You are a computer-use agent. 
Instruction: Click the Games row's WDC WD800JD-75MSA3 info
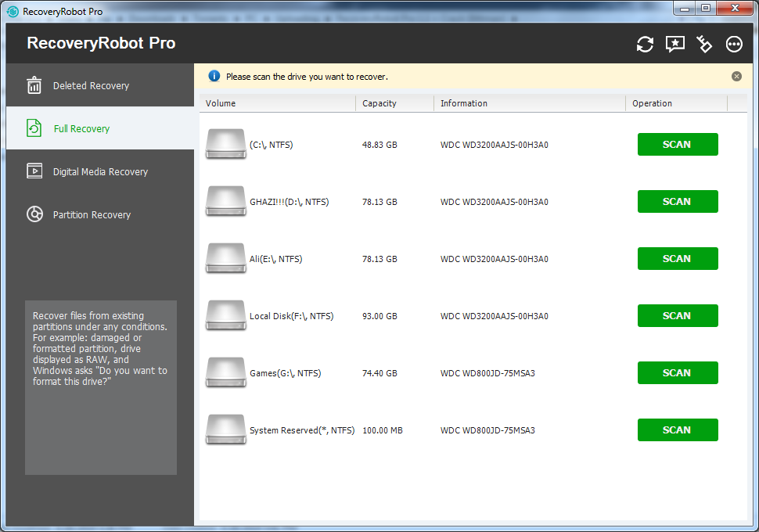(487, 373)
